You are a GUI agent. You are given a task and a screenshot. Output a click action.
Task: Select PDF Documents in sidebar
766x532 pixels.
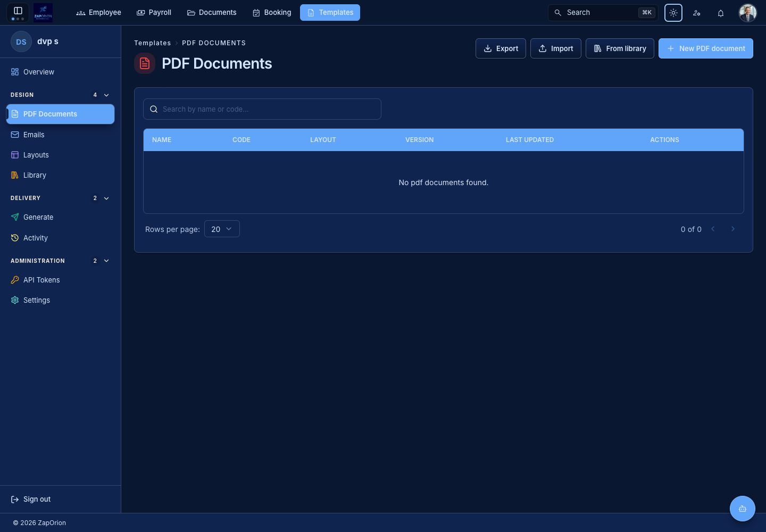coord(60,114)
